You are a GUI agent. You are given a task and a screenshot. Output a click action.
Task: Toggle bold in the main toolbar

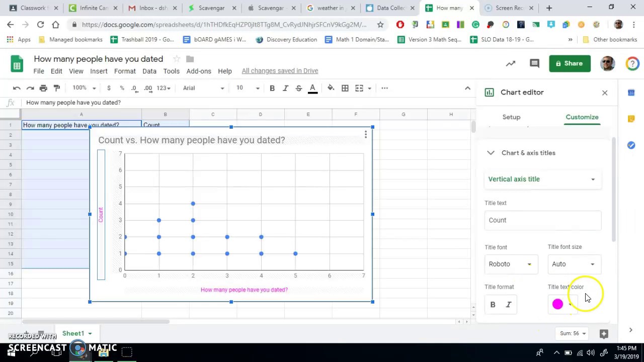272,88
